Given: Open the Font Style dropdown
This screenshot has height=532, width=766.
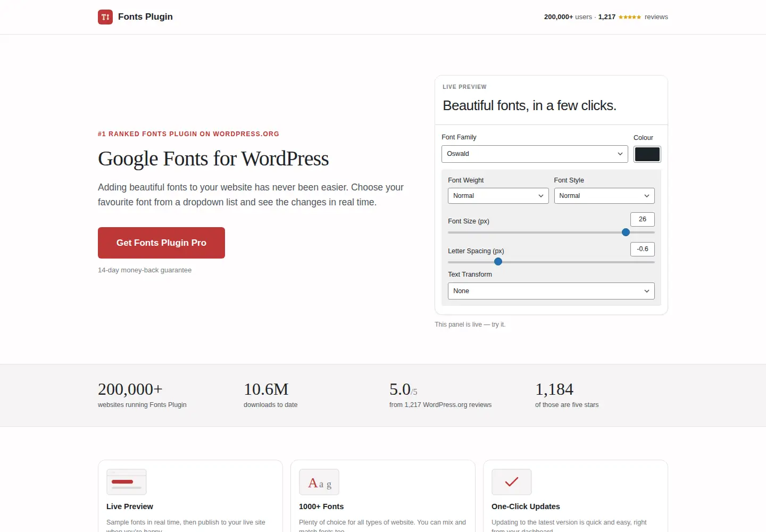Looking at the screenshot, I should (604, 196).
